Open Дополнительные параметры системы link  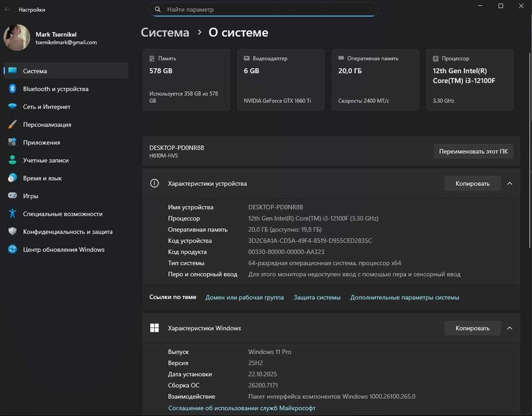404,297
